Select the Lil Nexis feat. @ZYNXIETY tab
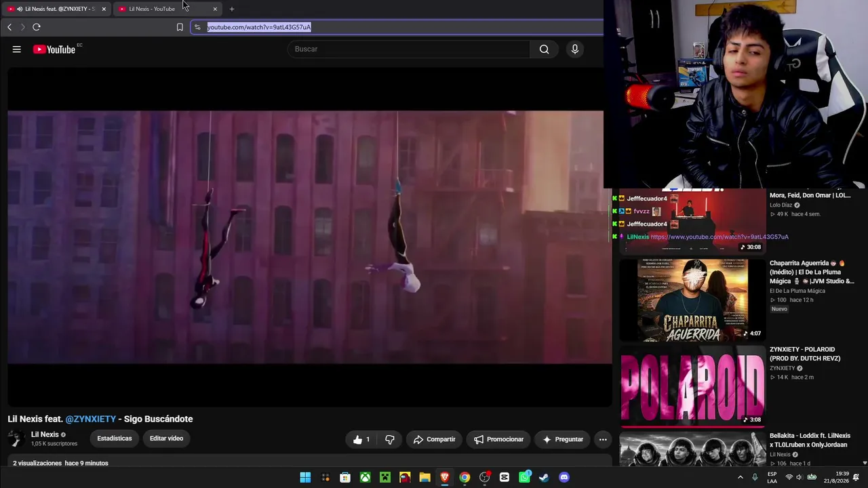The width and height of the screenshot is (868, 488). tap(56, 9)
